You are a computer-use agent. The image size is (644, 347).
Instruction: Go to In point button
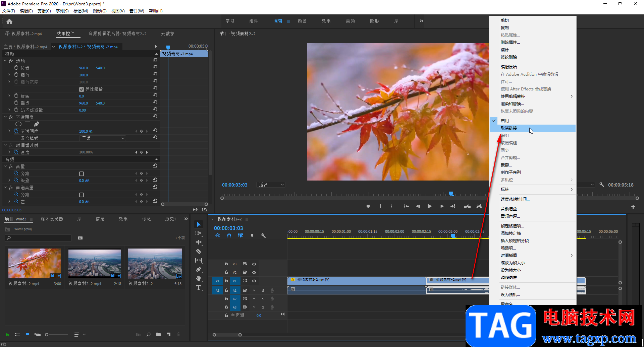406,206
